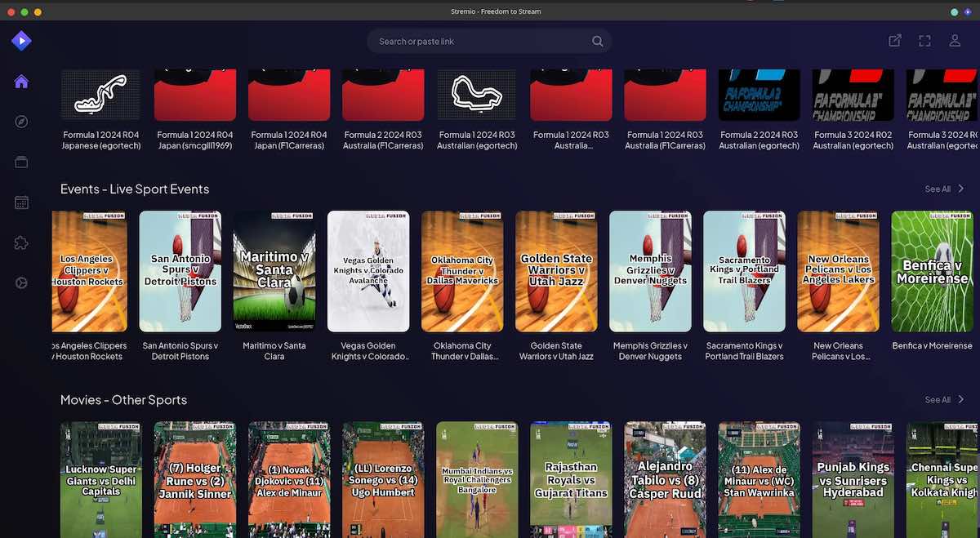The height and width of the screenshot is (538, 980).
Task: Toggle fullscreen mode icon
Action: click(x=925, y=41)
